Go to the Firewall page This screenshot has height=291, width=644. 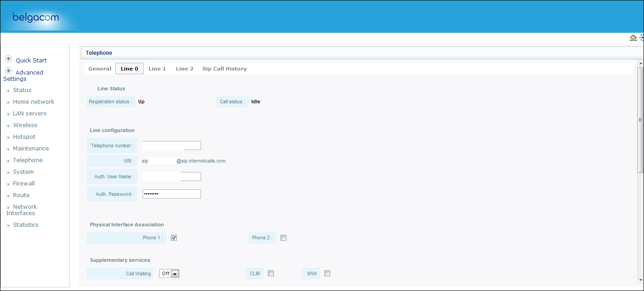pos(24,184)
